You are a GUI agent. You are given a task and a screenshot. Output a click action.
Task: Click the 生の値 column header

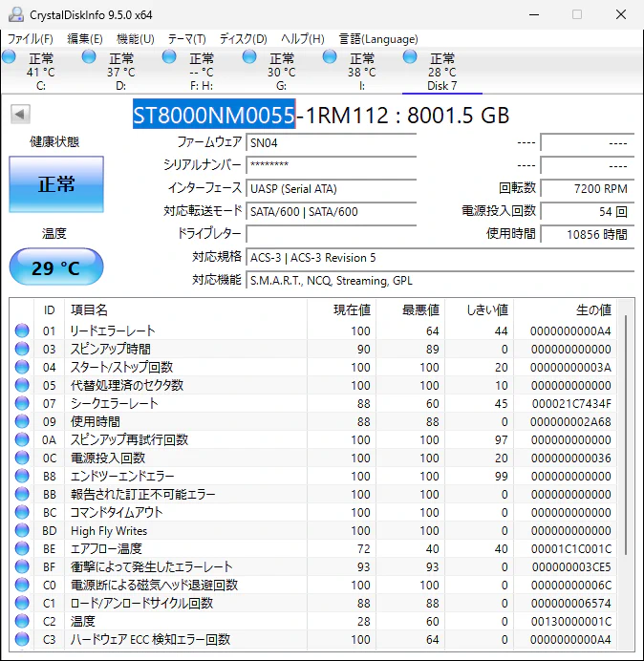565,309
